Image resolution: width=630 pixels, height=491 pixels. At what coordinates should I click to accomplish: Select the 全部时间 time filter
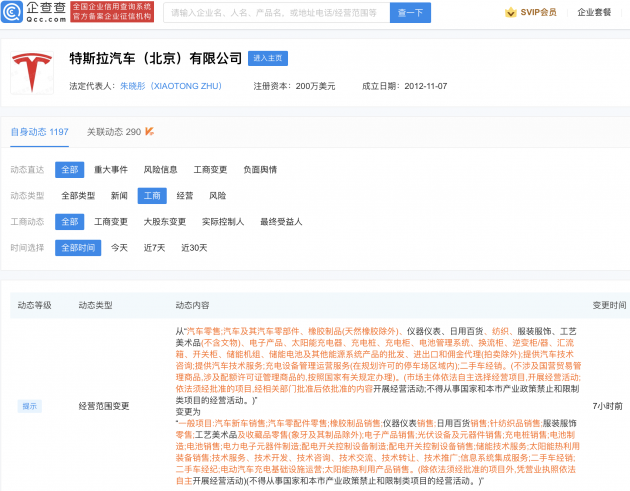coord(78,248)
